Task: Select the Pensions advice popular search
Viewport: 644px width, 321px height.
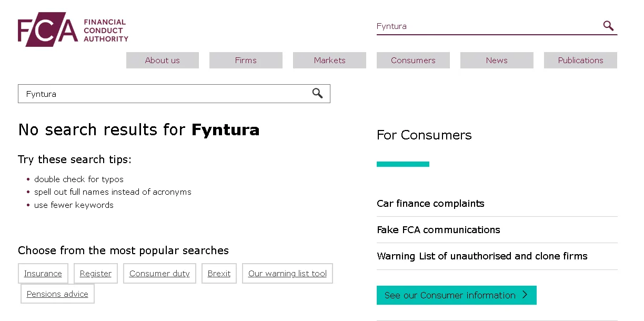Action: click(x=57, y=294)
